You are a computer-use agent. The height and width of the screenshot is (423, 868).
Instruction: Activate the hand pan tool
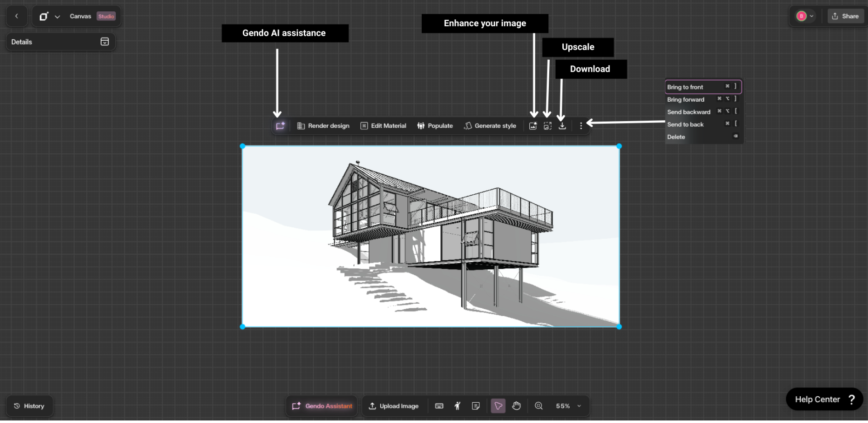click(x=516, y=406)
